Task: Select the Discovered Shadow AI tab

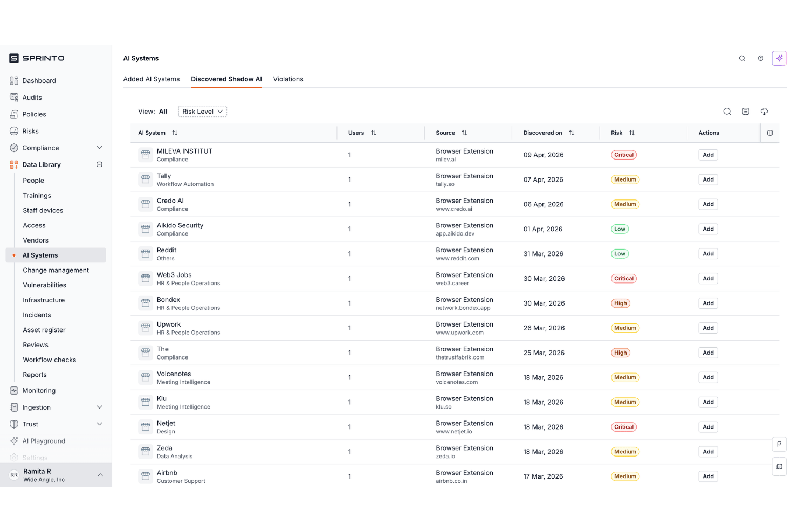Action: (x=226, y=79)
